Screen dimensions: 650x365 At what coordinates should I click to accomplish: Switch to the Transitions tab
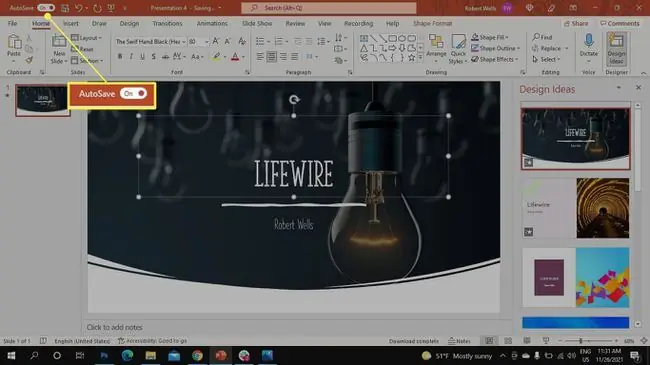[167, 23]
